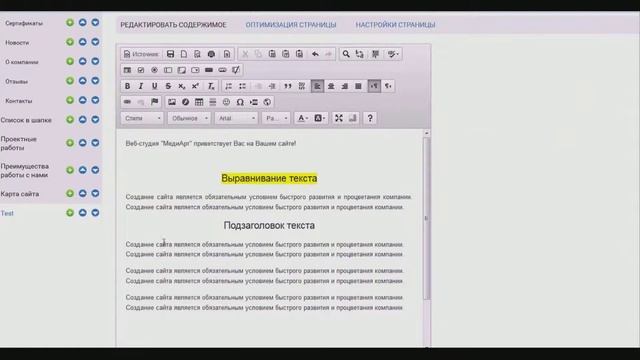The width and height of the screenshot is (640, 360).
Task: Toggle italic formatting
Action: [x=141, y=86]
